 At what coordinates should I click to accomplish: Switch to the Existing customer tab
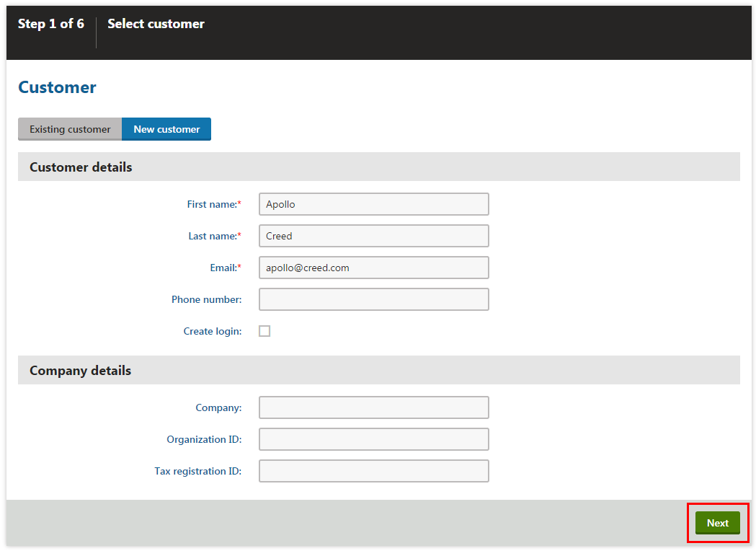tap(70, 129)
